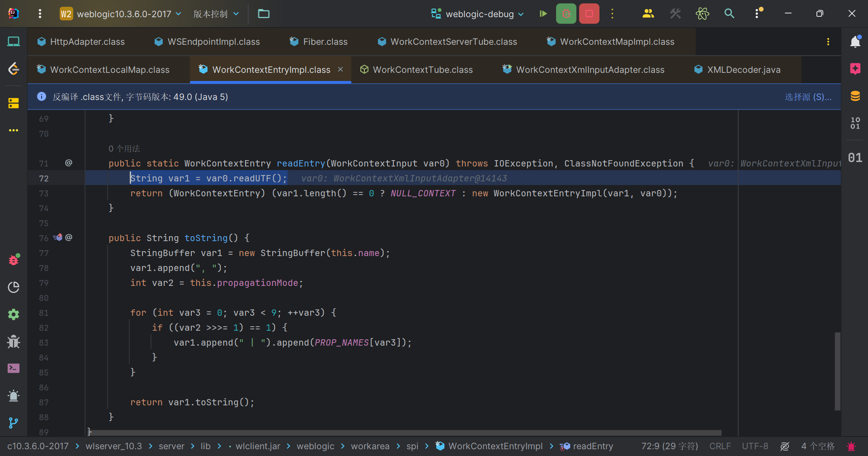Open Problems alarm light icon
The image size is (868, 456).
click(14, 396)
